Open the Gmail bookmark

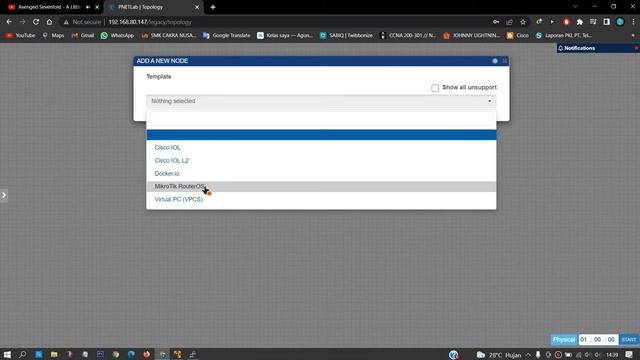(83, 36)
